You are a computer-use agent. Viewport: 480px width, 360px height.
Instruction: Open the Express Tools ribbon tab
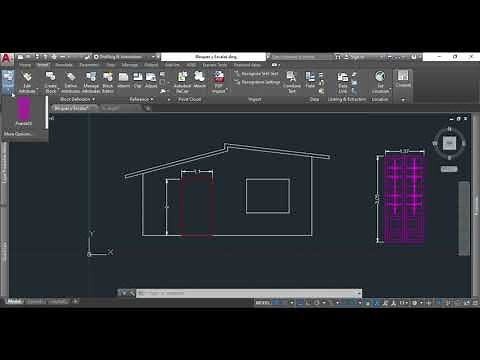click(x=215, y=65)
